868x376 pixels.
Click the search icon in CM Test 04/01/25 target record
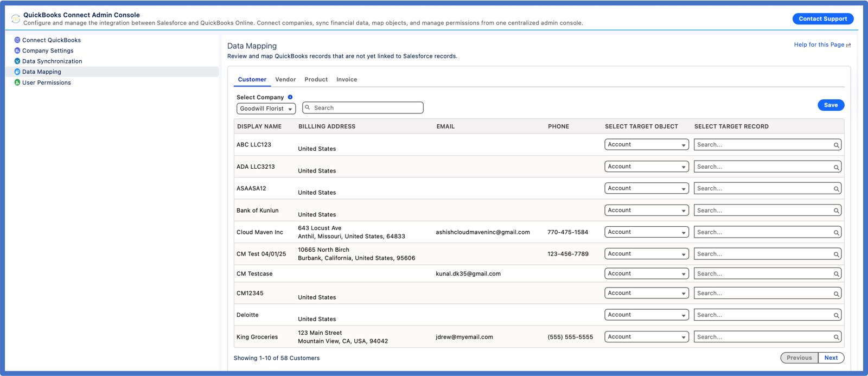837,254
